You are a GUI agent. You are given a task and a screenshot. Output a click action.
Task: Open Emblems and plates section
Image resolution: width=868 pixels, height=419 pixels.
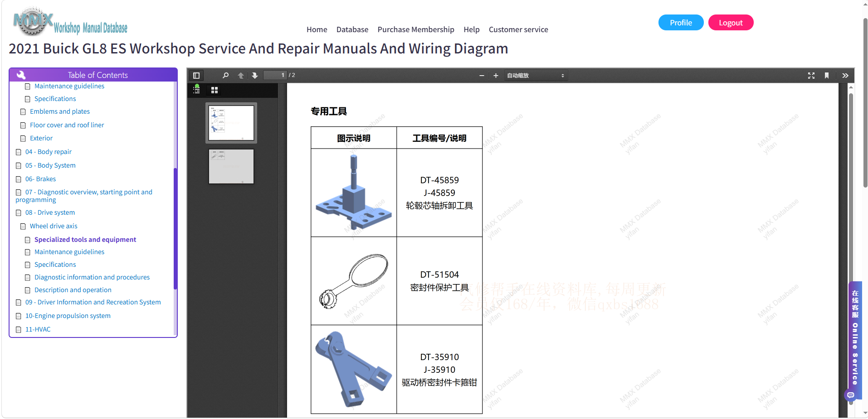[x=60, y=111]
